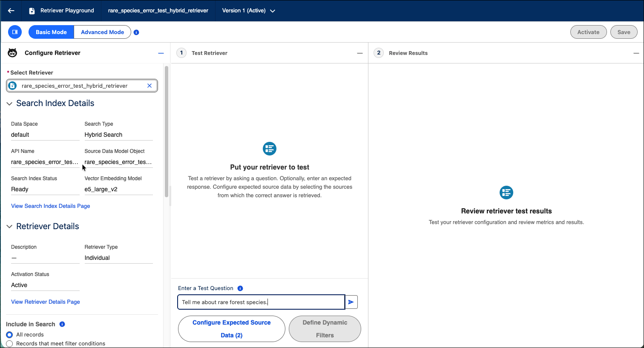Collapse the Search Index Details section
This screenshot has width=644, height=348.
(x=9, y=104)
